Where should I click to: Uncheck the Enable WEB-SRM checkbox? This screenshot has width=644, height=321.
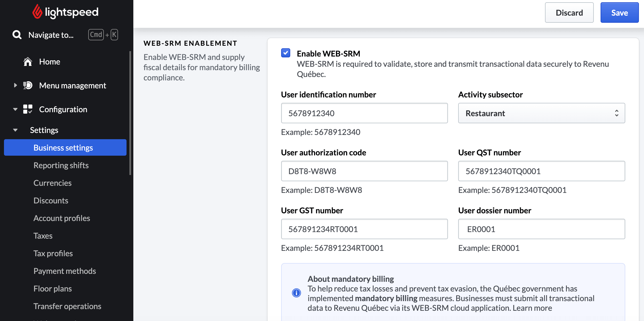(x=286, y=53)
